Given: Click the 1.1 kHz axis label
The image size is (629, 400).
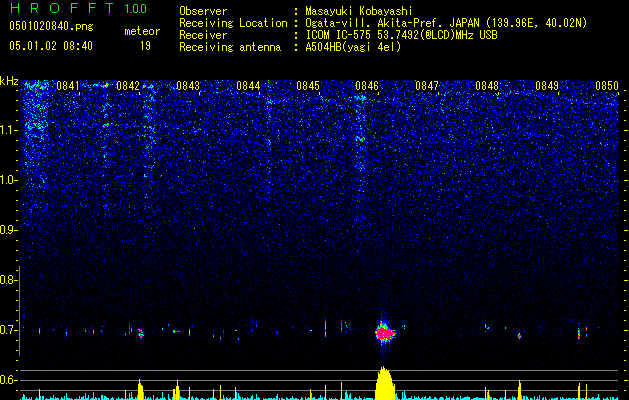Looking at the screenshot, I should coord(8,130).
